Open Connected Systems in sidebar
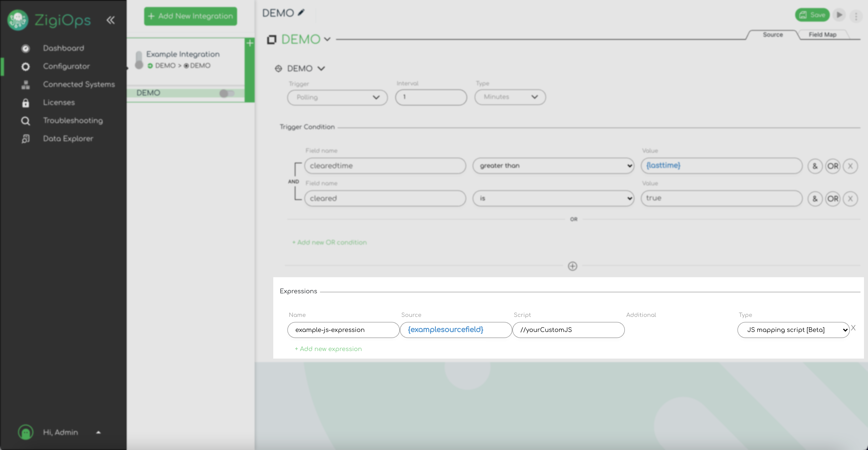 click(79, 84)
